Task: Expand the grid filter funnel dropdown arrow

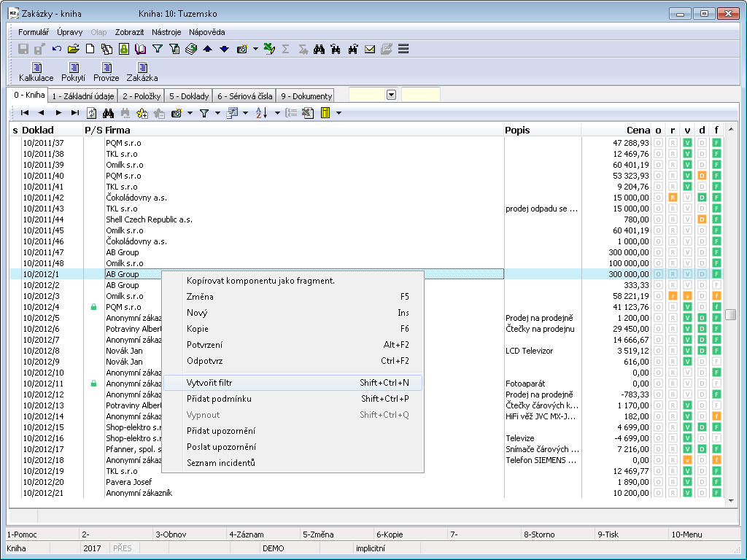Action: tap(217, 113)
